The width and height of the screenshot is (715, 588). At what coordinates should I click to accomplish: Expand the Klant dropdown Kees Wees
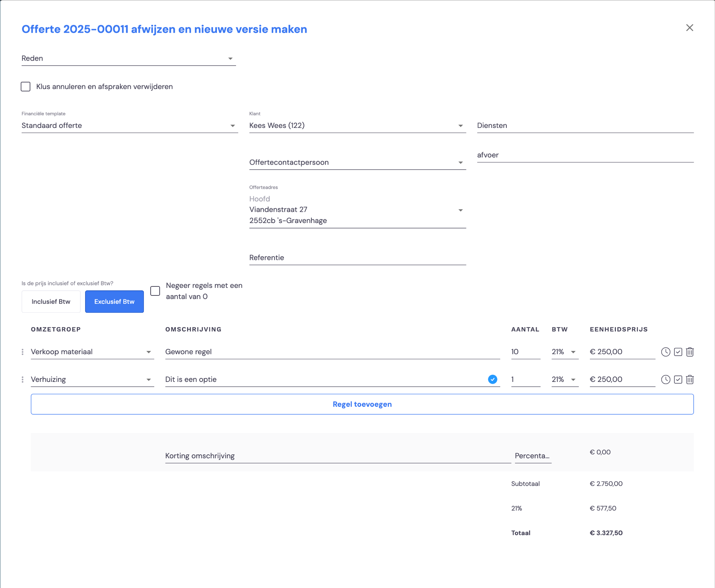[x=357, y=125]
